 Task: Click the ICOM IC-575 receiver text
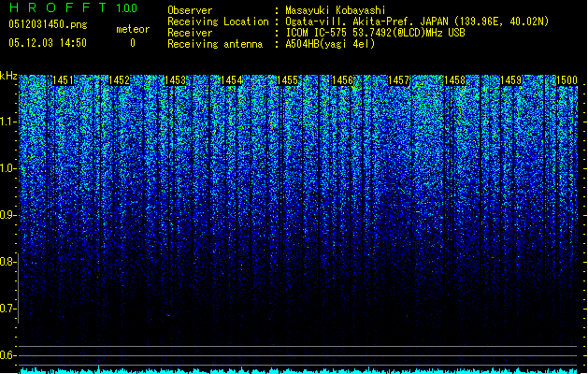[x=375, y=33]
